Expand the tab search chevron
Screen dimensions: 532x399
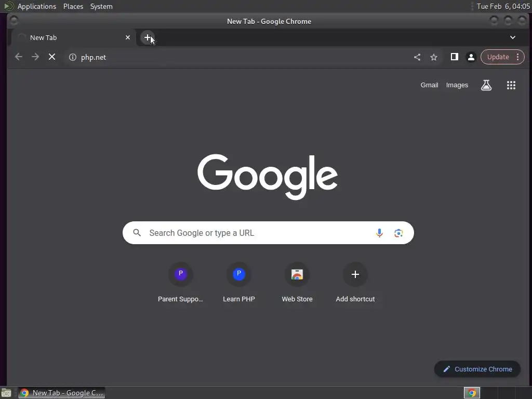point(513,37)
